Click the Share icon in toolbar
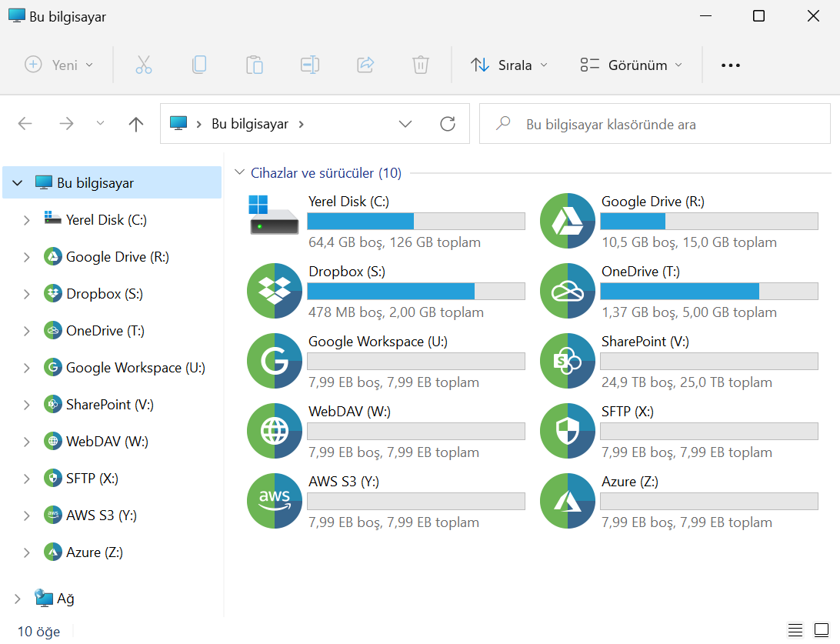 point(365,65)
